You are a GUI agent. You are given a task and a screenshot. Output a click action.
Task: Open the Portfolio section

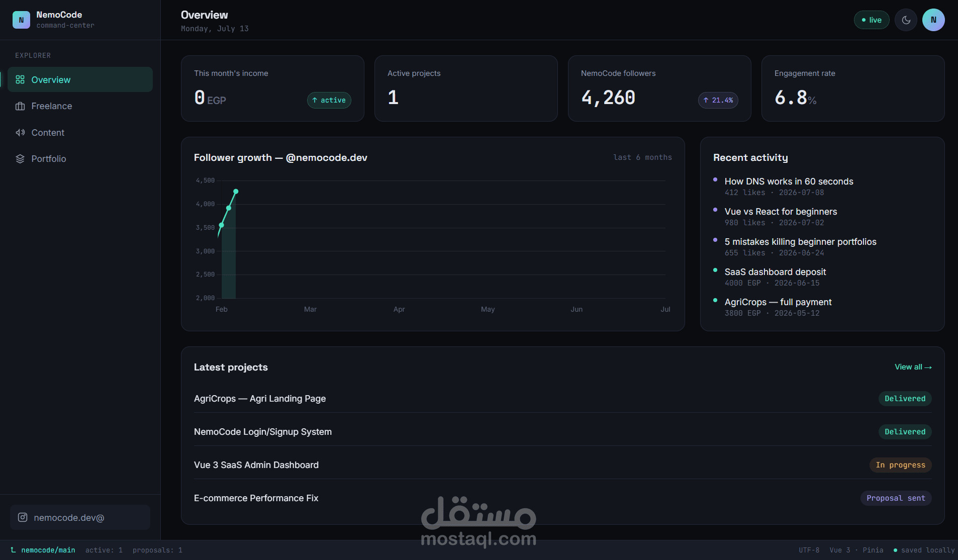pos(80,159)
